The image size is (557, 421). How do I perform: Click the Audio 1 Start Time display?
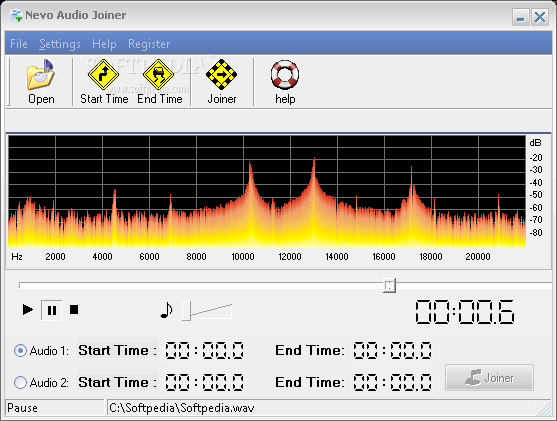tap(205, 350)
